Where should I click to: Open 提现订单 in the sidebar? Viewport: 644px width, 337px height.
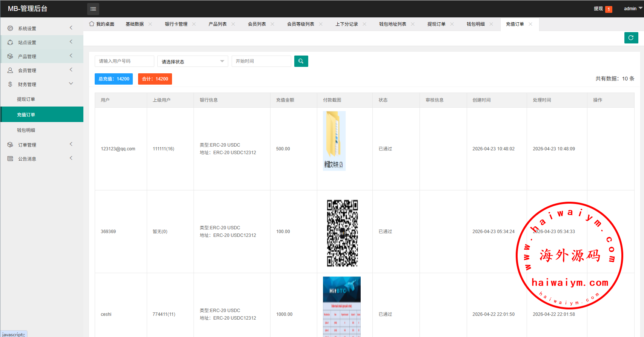pyautogui.click(x=26, y=99)
